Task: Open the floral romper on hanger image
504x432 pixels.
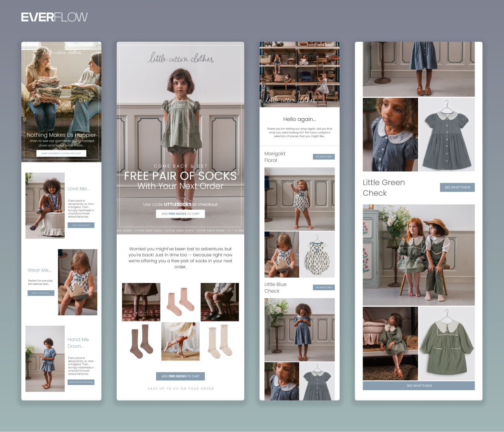Action: [x=317, y=255]
